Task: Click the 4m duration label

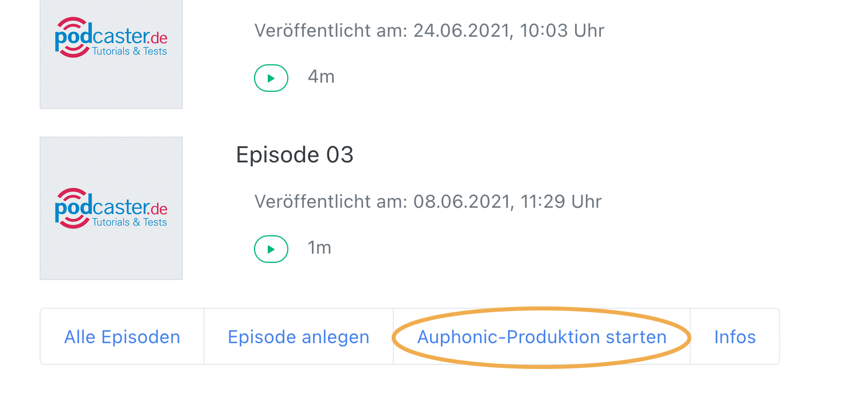Action: click(321, 76)
